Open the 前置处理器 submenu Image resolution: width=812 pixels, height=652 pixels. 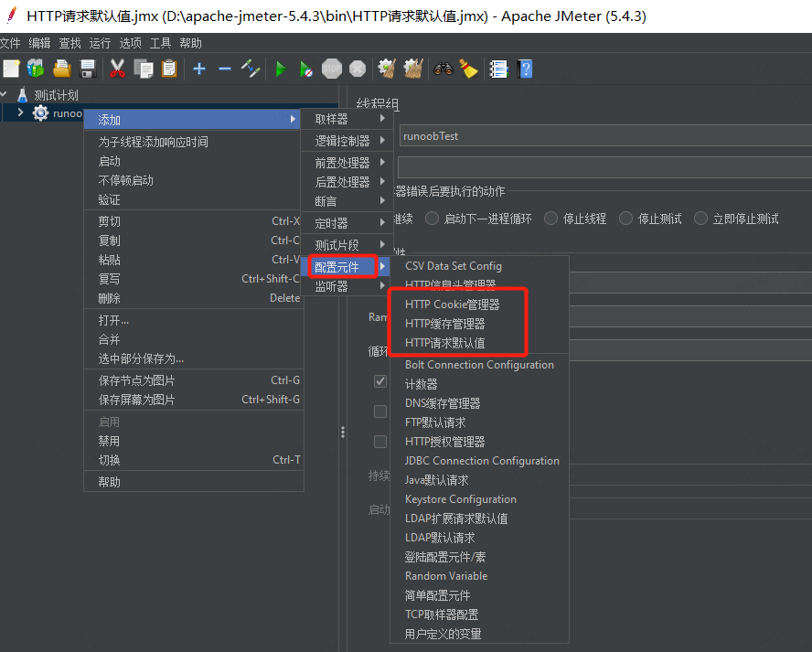click(347, 163)
